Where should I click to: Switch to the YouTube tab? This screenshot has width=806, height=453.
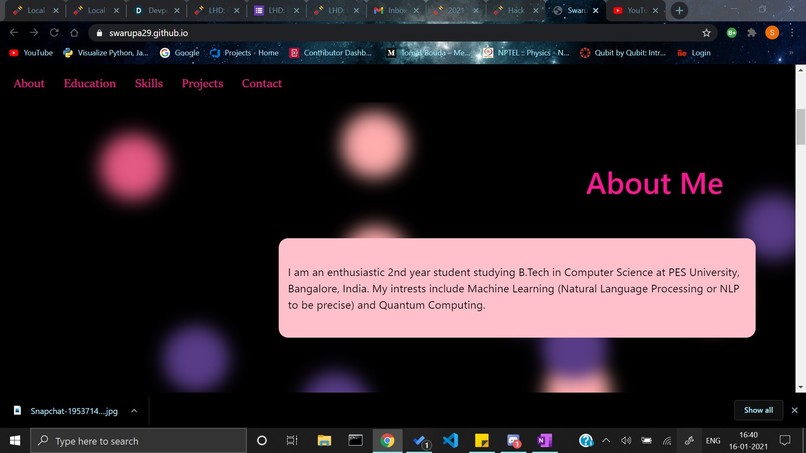(x=634, y=10)
